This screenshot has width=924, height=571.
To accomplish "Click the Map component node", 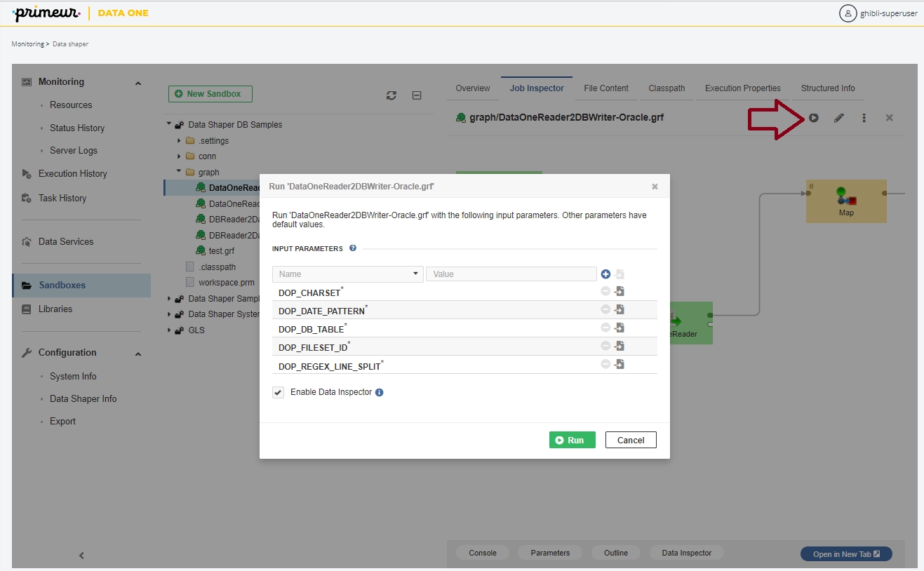I will tap(846, 201).
